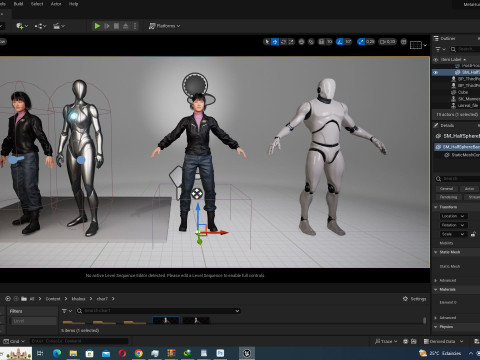Click the Outliner visibility column header eye
The image size is (480, 360).
tap(435, 60)
